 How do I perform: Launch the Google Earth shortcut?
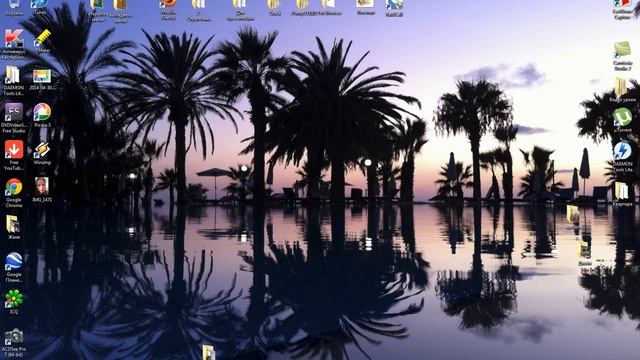(14, 267)
